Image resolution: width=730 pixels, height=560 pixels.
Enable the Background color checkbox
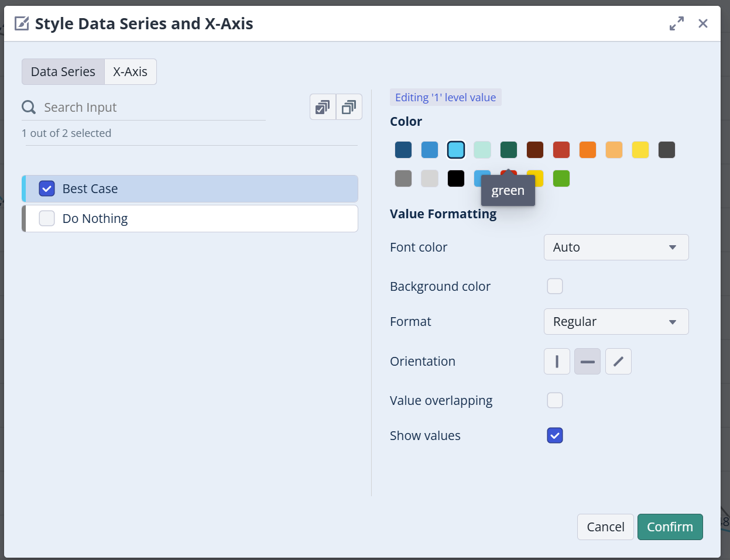(554, 286)
